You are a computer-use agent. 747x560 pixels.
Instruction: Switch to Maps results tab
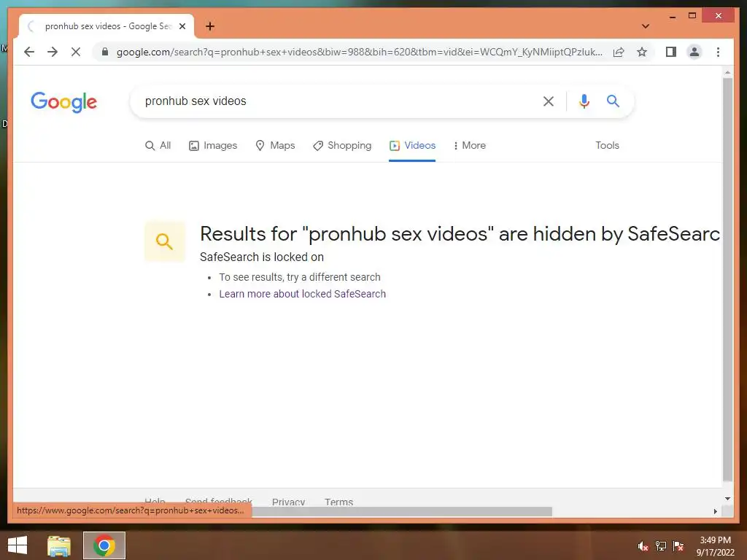[x=275, y=145]
